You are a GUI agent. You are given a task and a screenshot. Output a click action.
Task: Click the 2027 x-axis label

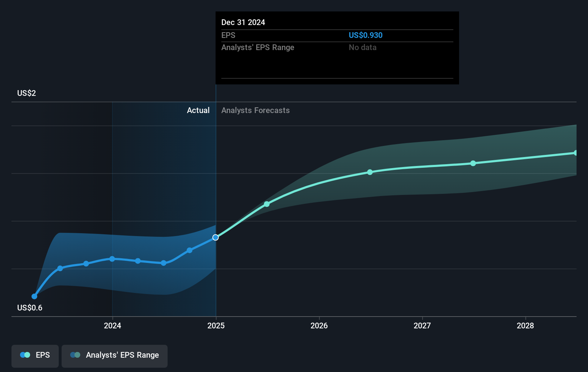[422, 325]
